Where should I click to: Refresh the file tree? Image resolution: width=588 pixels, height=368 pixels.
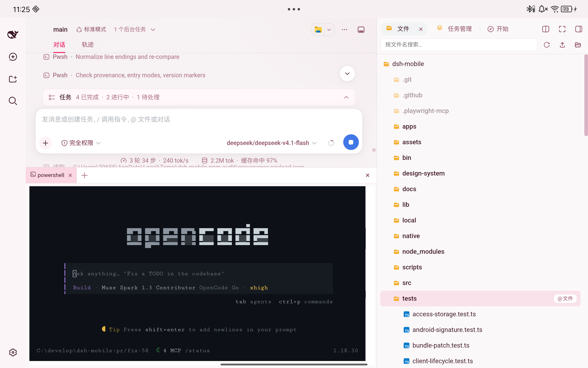pyautogui.click(x=547, y=45)
